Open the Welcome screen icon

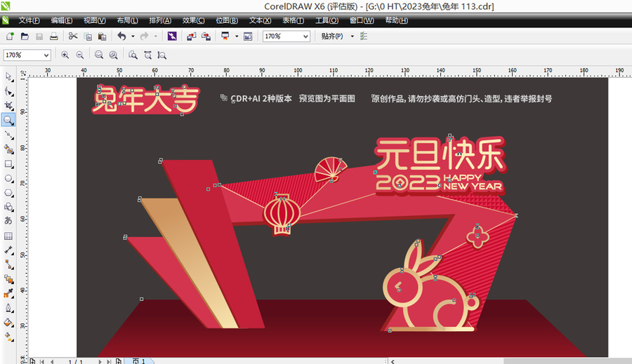[248, 36]
